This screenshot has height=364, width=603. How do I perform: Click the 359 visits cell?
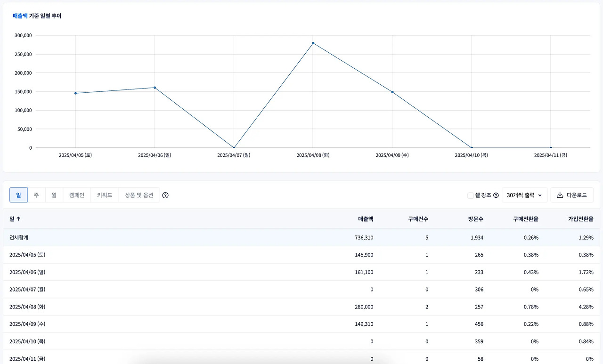479,341
